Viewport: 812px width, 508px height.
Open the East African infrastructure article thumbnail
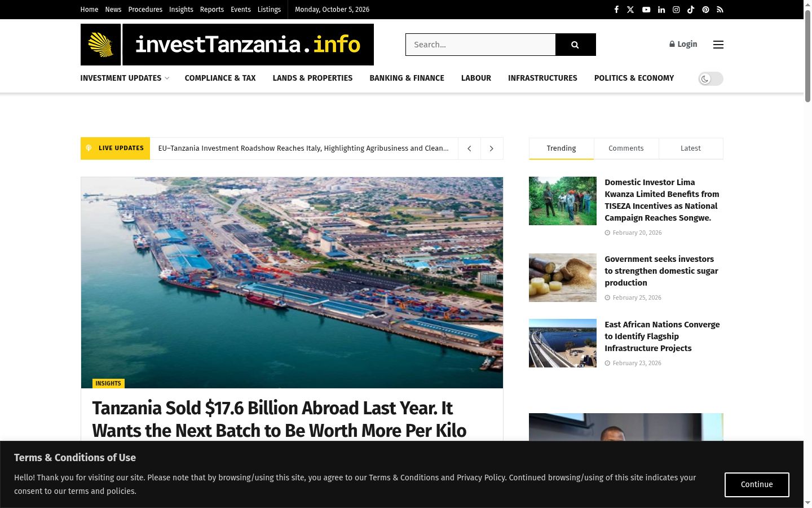click(563, 343)
